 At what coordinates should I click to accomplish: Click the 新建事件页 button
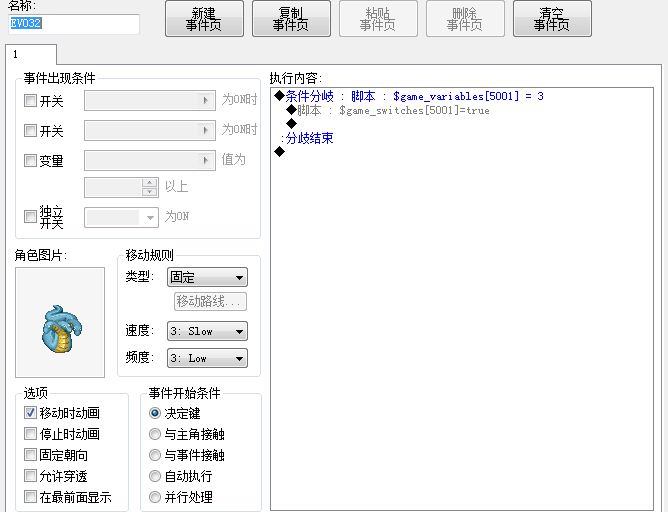pos(204,19)
